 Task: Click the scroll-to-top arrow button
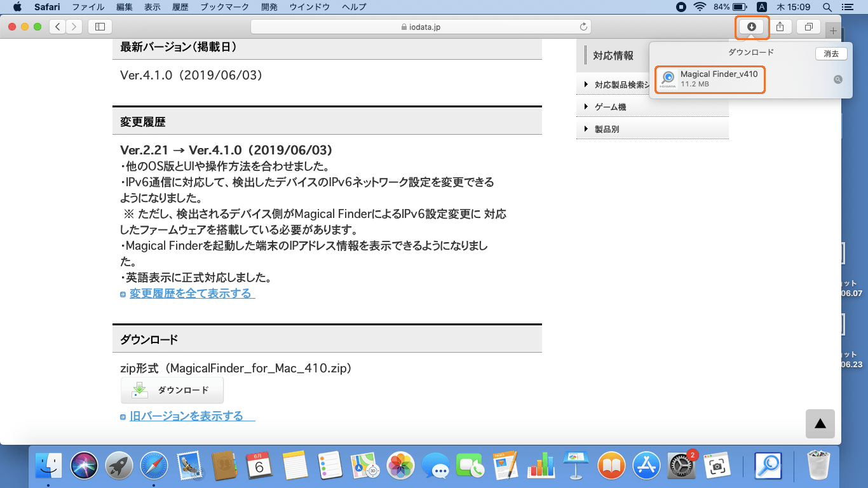pyautogui.click(x=820, y=424)
